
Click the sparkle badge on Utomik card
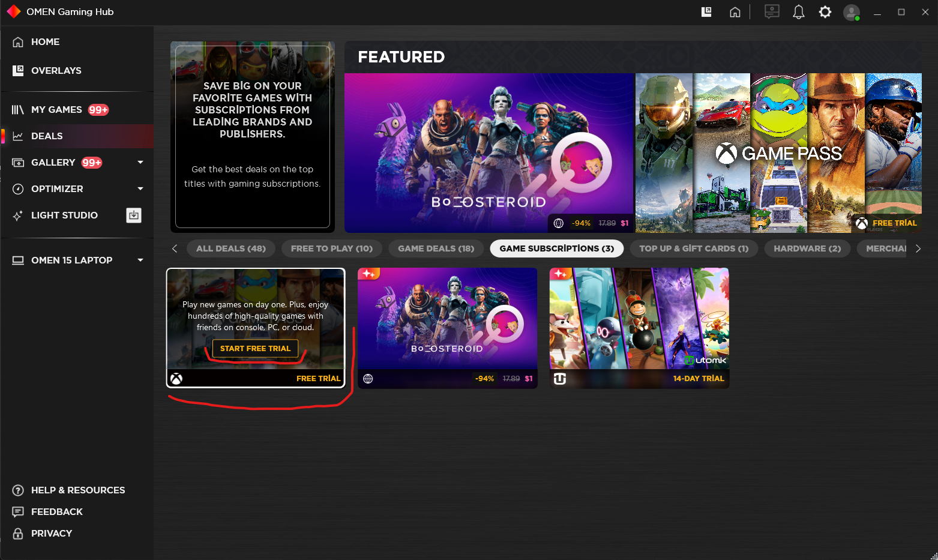[x=561, y=274]
